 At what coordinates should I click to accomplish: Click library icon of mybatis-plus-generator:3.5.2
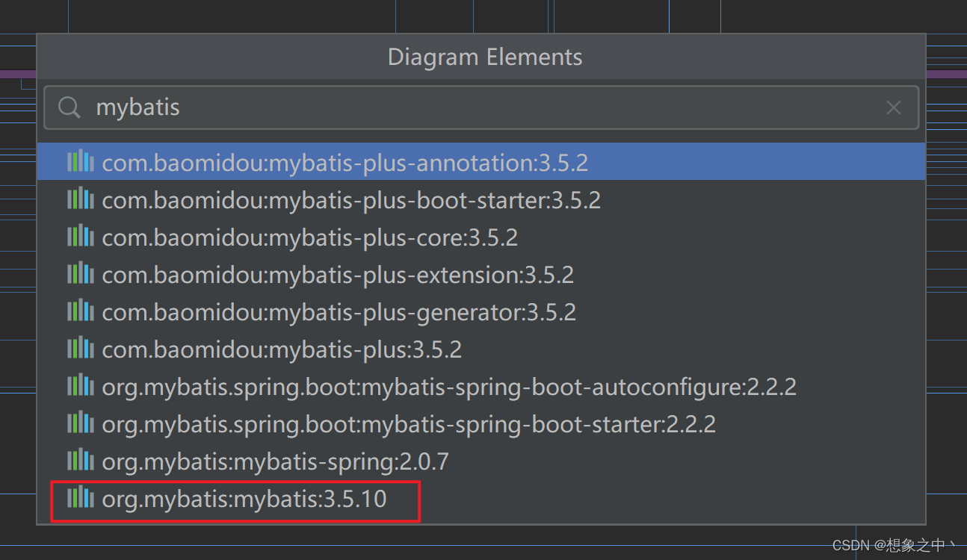(x=80, y=311)
